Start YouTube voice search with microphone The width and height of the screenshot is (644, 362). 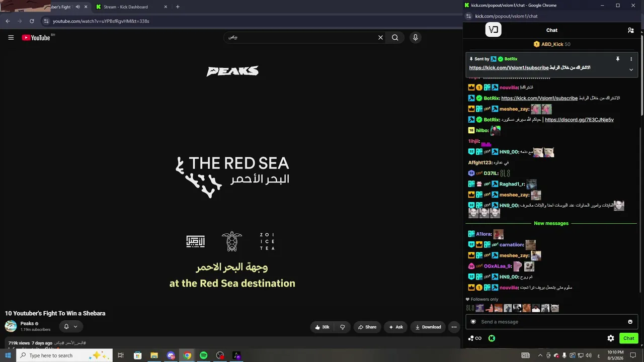pyautogui.click(x=415, y=37)
